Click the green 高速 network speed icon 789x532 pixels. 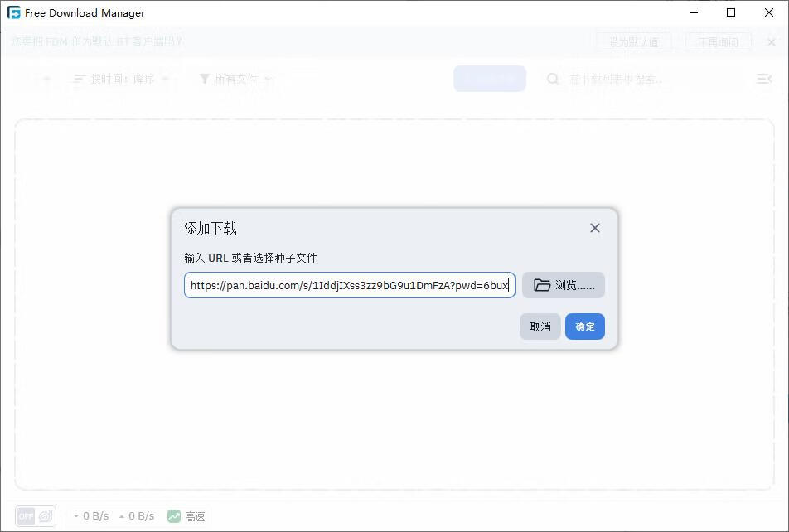[x=172, y=515]
